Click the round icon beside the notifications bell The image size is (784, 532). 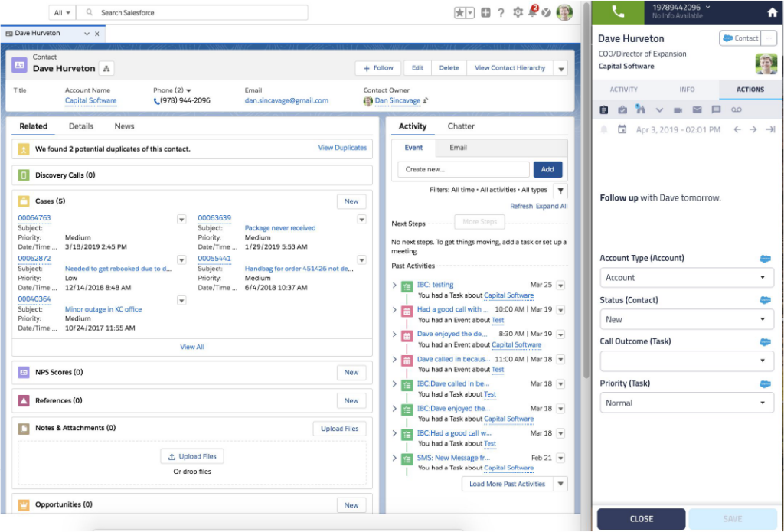point(547,13)
